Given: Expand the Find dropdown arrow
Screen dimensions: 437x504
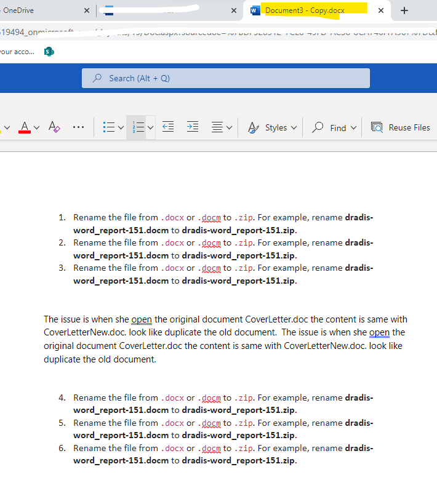Looking at the screenshot, I should click(354, 127).
